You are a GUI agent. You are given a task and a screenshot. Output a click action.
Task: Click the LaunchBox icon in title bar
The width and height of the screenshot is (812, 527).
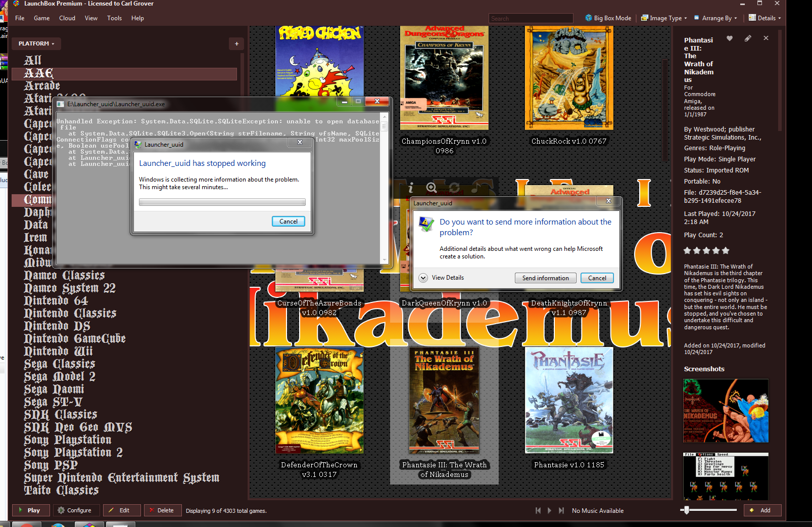16,4
